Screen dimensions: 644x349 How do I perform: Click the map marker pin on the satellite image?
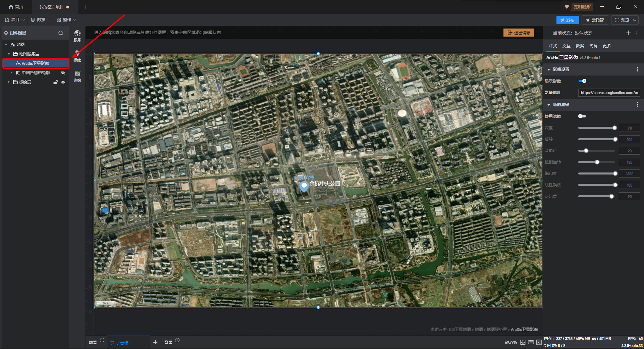pos(304,187)
